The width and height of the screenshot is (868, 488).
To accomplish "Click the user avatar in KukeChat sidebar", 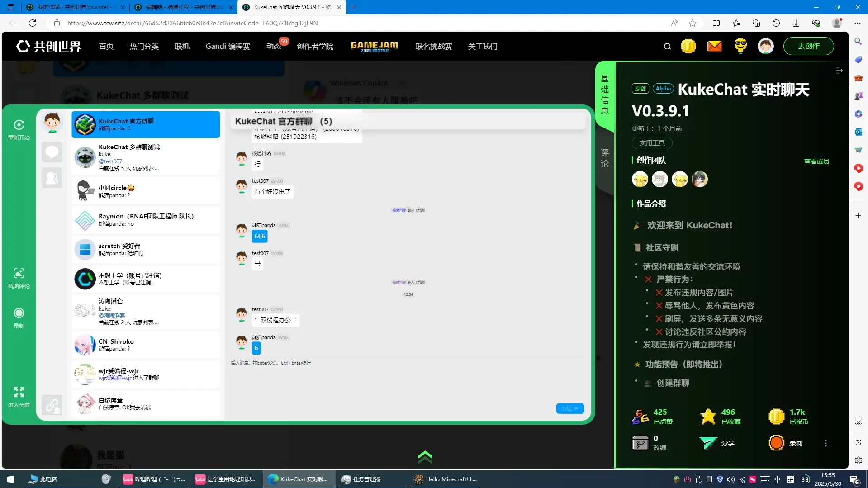I will [52, 123].
